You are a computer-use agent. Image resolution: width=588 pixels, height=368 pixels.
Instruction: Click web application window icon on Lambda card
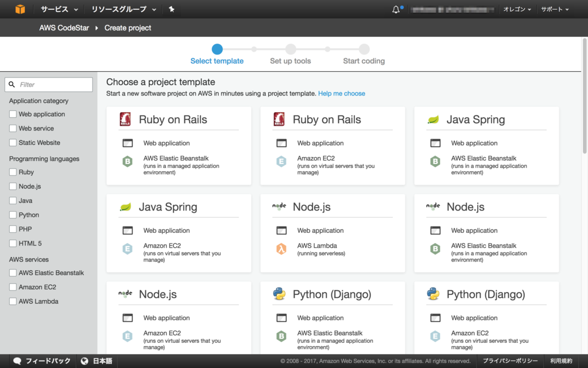[281, 230]
